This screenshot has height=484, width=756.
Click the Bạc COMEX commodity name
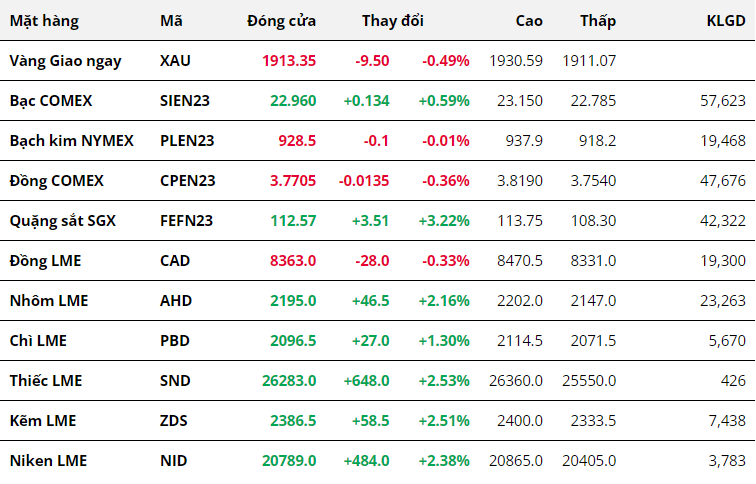pyautogui.click(x=51, y=100)
